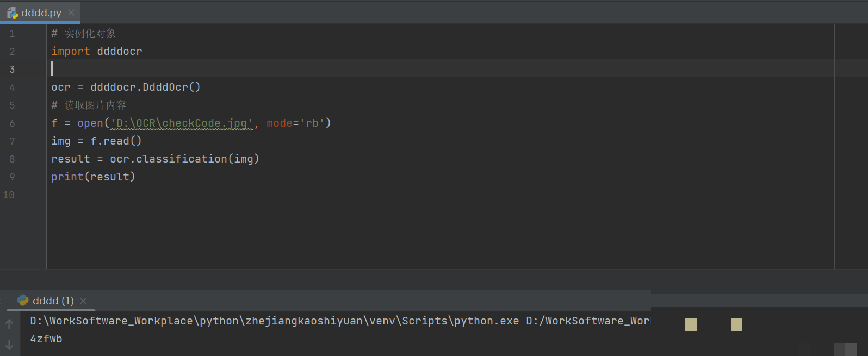Image resolution: width=868 pixels, height=356 pixels.
Task: Click line number 6 in the gutter
Action: pos(12,123)
